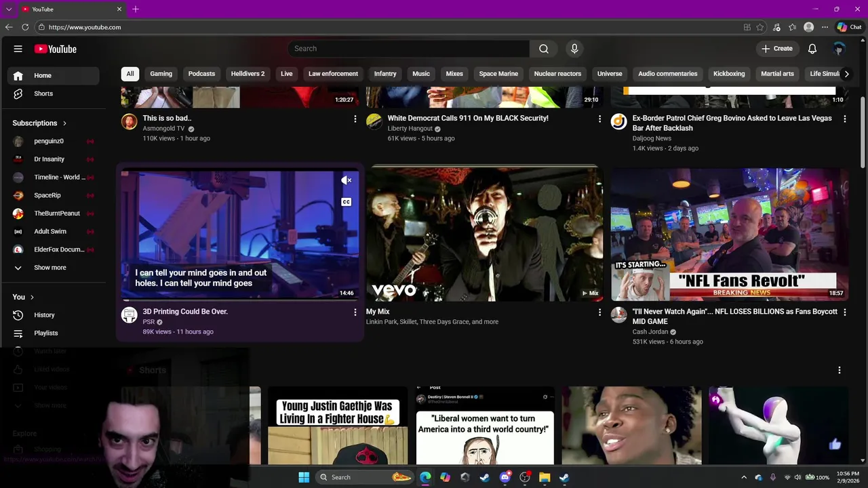Expand Subscriptions section chevron
The width and height of the screenshot is (868, 488).
click(64, 123)
